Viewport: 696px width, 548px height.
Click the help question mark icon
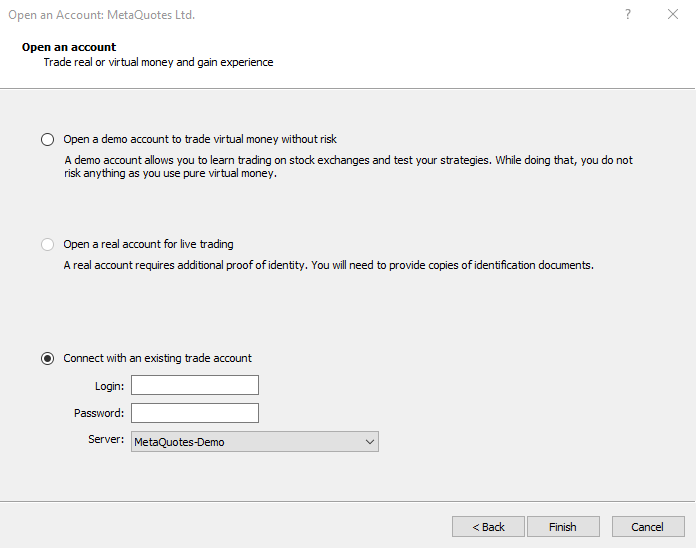tap(628, 15)
